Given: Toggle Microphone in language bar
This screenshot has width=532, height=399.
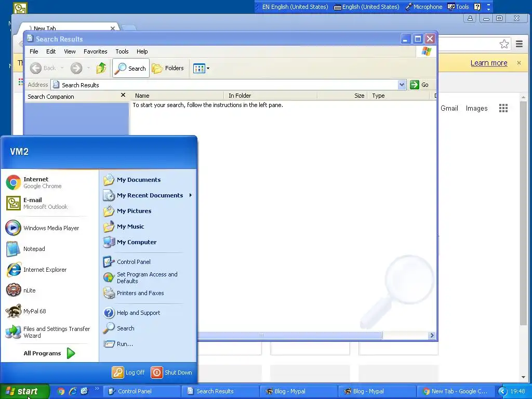Looking at the screenshot, I should point(424,7).
